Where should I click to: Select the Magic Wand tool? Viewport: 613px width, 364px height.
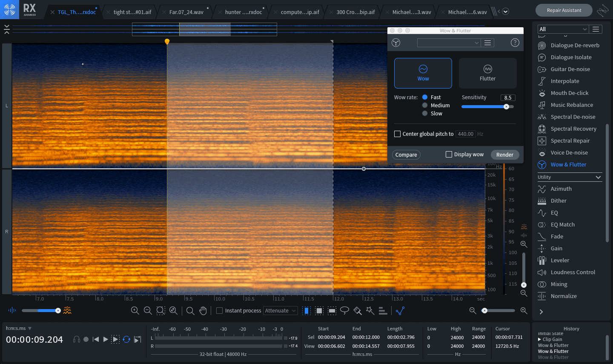370,311
